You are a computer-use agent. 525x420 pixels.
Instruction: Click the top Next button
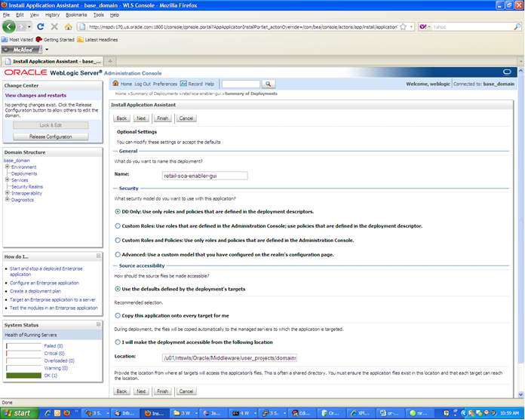(x=141, y=118)
